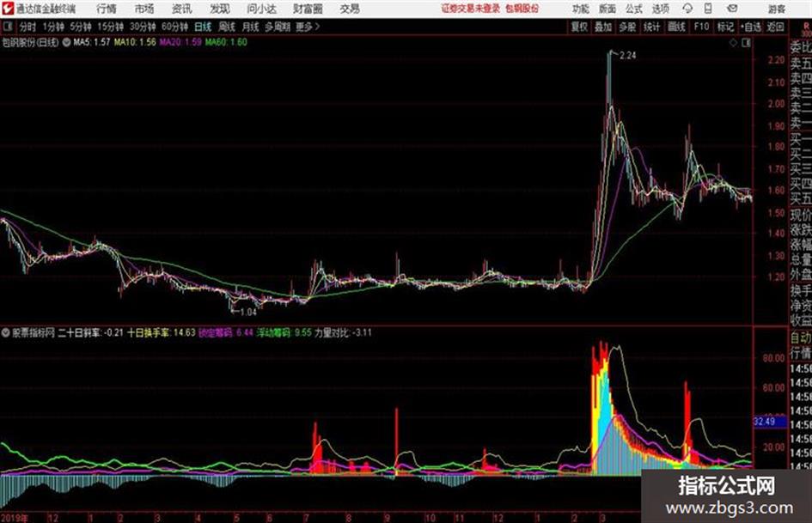Switch to 1分钟 period
This screenshot has height=523, width=812.
point(53,27)
